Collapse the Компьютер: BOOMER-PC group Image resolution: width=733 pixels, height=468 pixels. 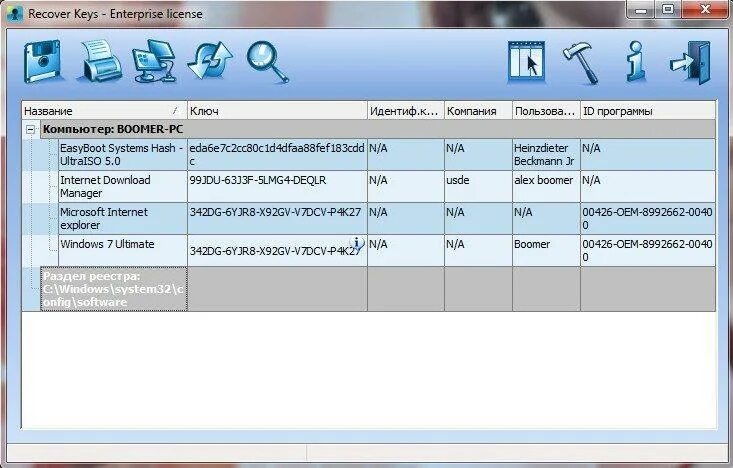30,130
